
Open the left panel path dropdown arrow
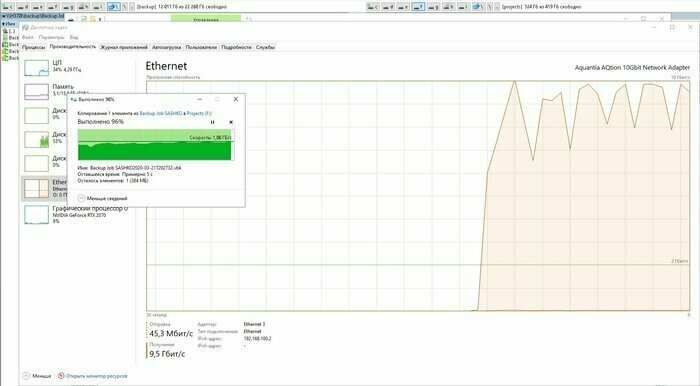click(4, 16)
